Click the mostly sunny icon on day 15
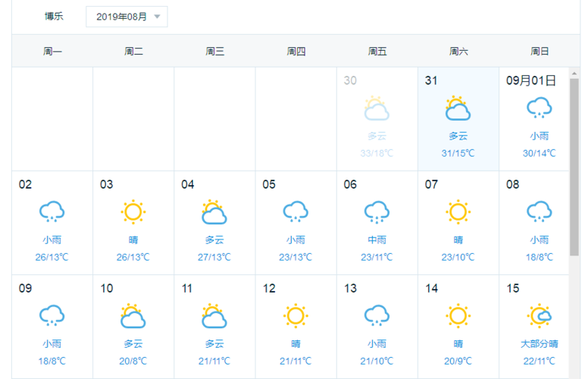The width and height of the screenshot is (588, 379). point(540,315)
